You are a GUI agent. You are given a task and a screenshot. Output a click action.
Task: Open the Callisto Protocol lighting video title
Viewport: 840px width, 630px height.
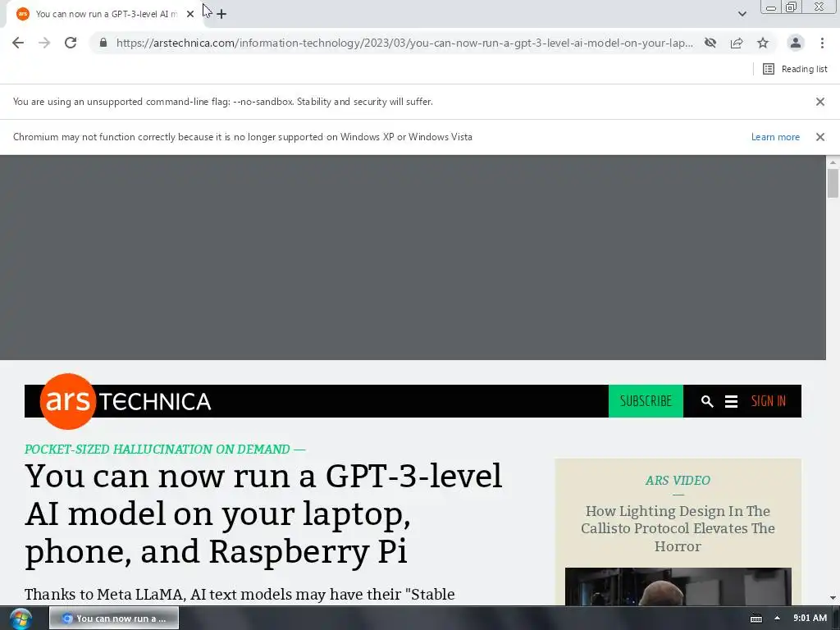[x=678, y=528]
